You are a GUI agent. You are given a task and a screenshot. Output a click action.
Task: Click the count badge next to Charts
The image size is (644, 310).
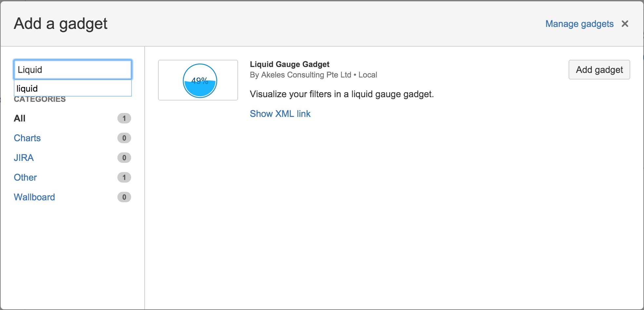[x=124, y=138]
